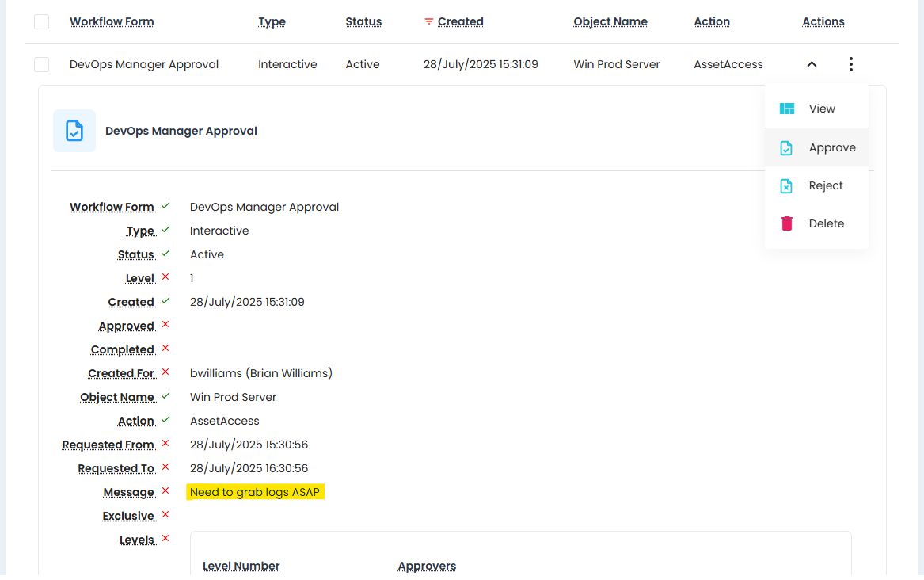Click the highlighted message text
The height and width of the screenshot is (580, 924).
(255, 492)
